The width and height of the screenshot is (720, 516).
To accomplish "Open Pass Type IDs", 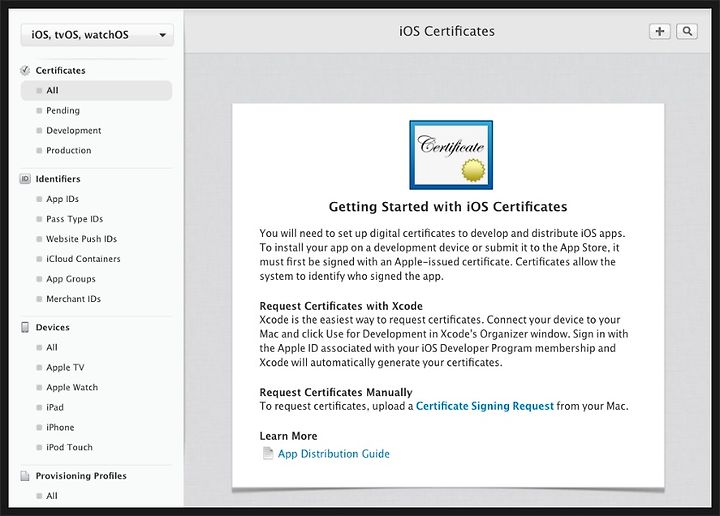I will (74, 219).
